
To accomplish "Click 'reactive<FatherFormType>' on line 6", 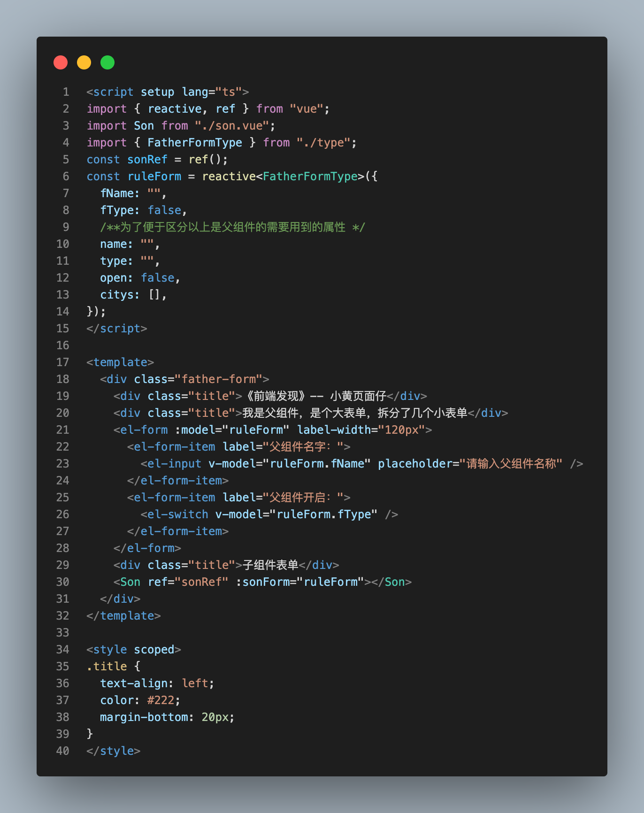I will 284,176.
